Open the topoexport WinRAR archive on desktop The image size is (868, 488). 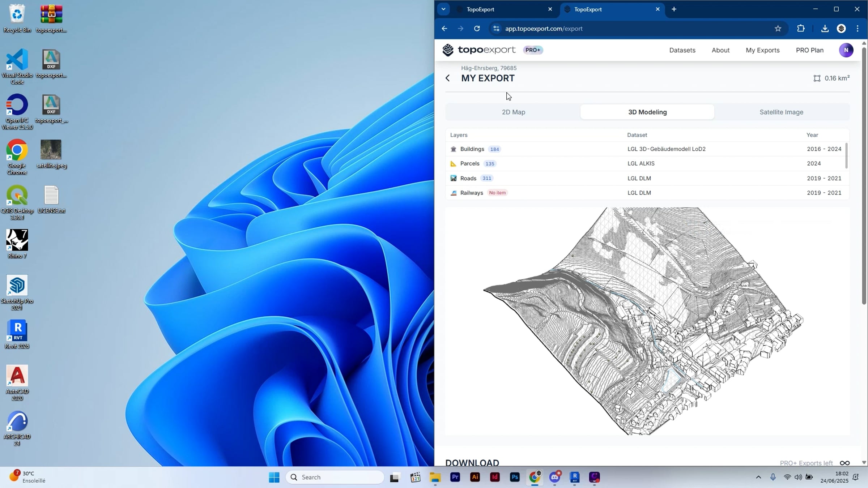coord(51,18)
